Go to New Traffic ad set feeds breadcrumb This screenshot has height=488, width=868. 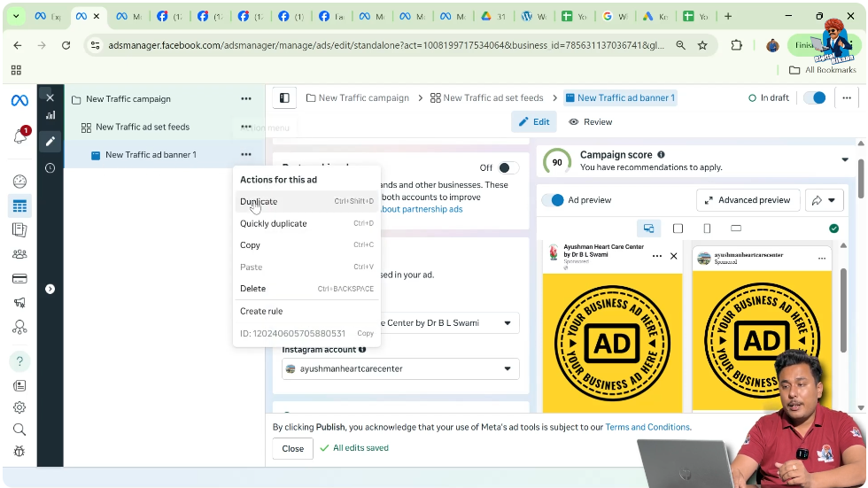click(487, 98)
